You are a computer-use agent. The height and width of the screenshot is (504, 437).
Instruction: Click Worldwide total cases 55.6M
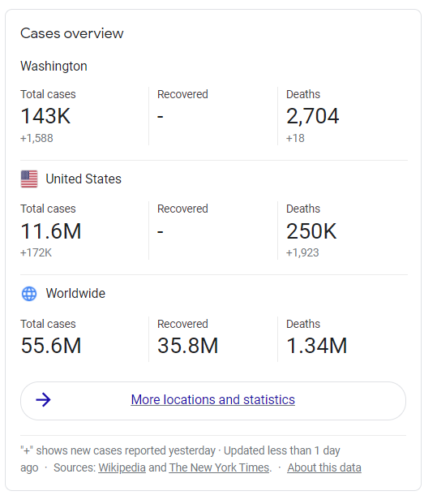pos(51,346)
